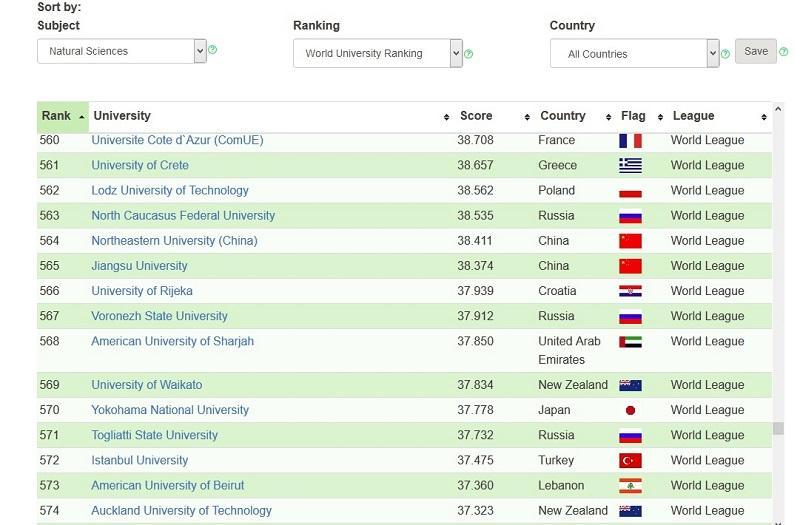This screenshot has width=800, height=525.
Task: Click the Japan flag icon
Action: coord(630,410)
